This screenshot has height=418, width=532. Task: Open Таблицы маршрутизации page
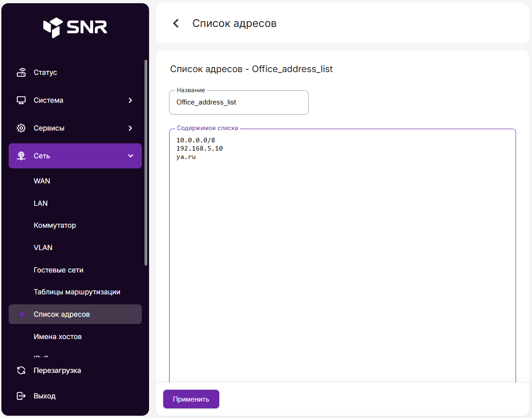77,292
